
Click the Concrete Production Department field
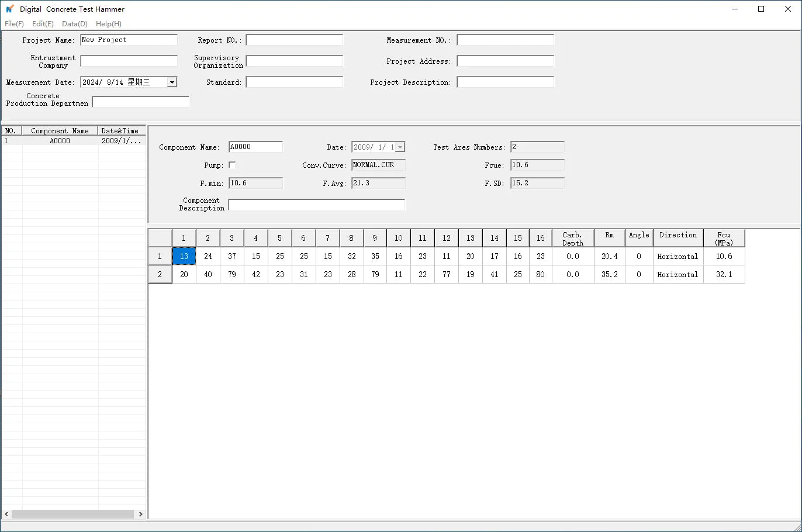[x=141, y=102]
